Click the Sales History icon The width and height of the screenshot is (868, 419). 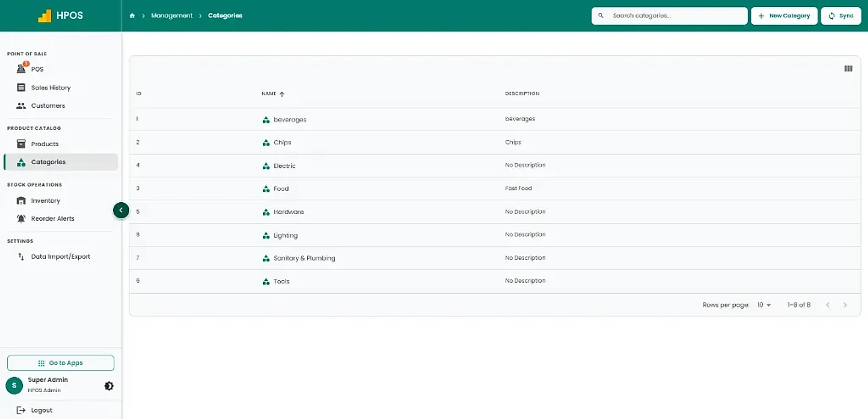click(x=21, y=87)
